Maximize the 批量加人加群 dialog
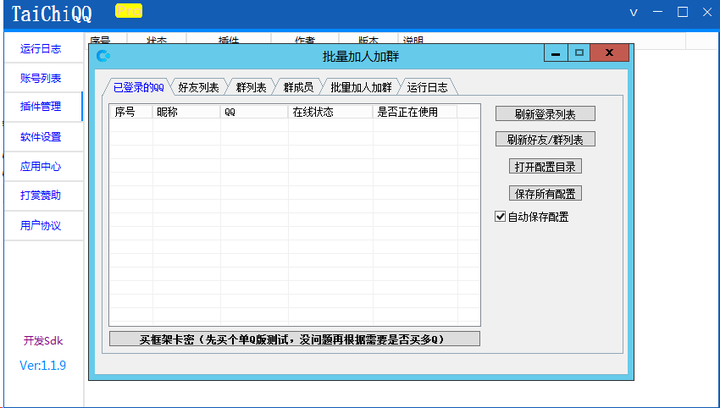The image size is (720, 408). point(579,53)
